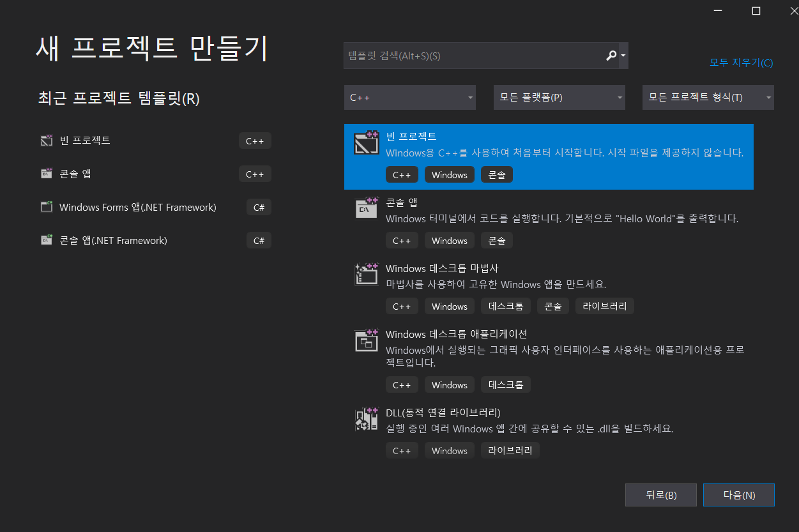799x532 pixels.
Task: Open the 모든 프로젝트 형식(T) dropdown
Action: (708, 98)
